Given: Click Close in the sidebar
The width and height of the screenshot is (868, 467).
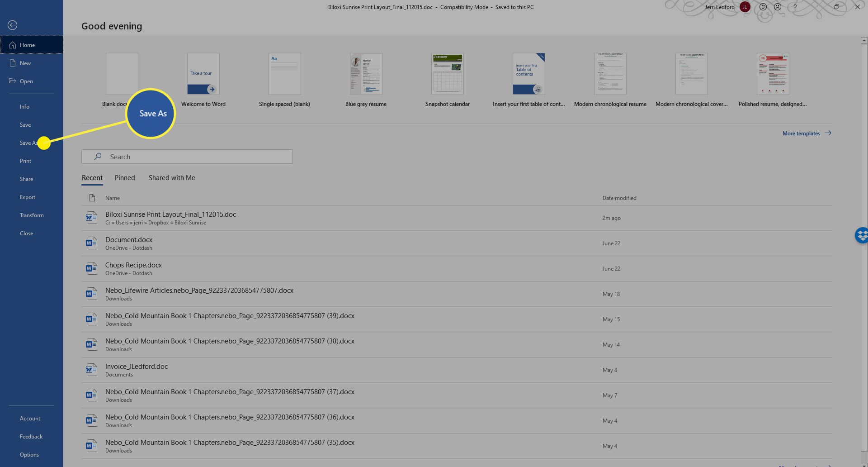Looking at the screenshot, I should pyautogui.click(x=32, y=233).
